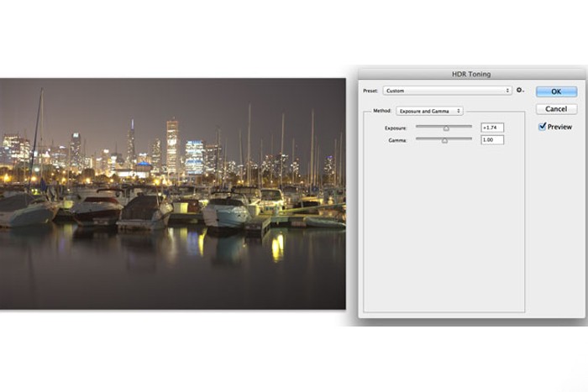
Task: Click the far left of Exposure slider track
Action: pyautogui.click(x=418, y=127)
